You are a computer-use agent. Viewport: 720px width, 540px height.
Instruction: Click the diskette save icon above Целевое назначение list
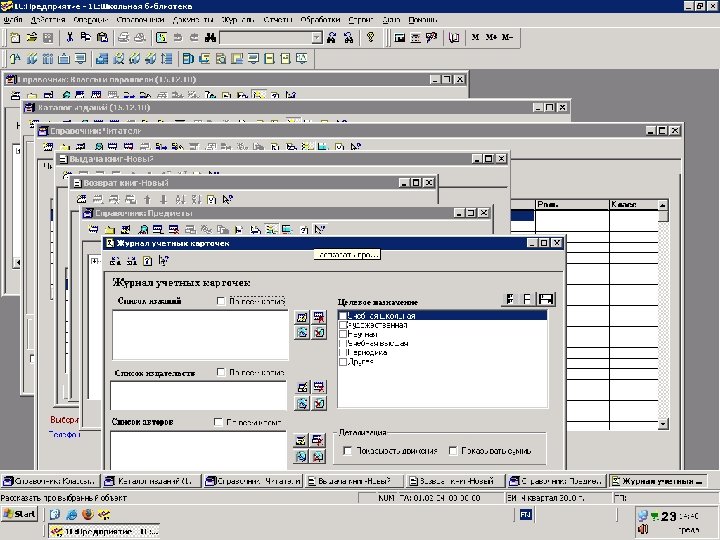pos(546,299)
